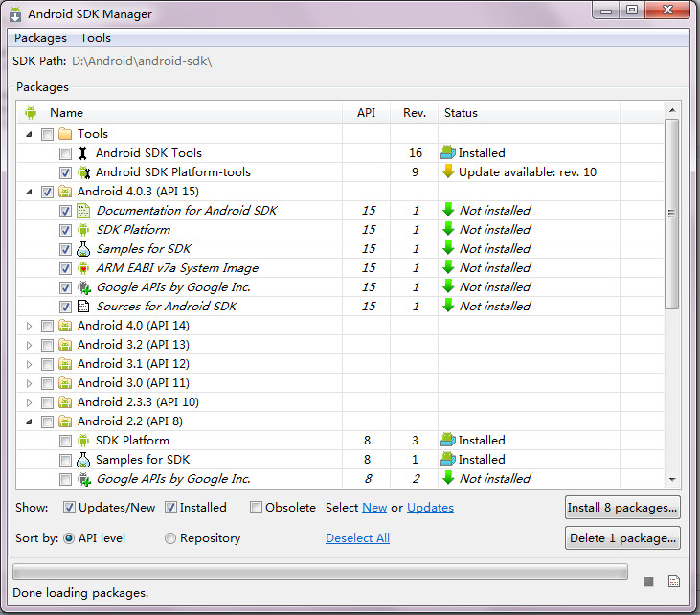This screenshot has height=615, width=700.
Task: Click the stop button icon beside the progress bar
Action: pos(648,581)
